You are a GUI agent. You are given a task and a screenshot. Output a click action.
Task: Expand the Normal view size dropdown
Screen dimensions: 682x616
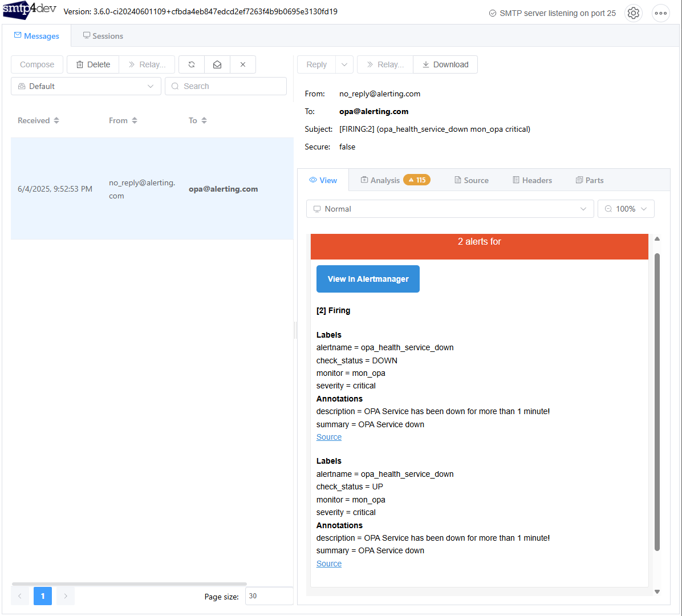pyautogui.click(x=449, y=209)
